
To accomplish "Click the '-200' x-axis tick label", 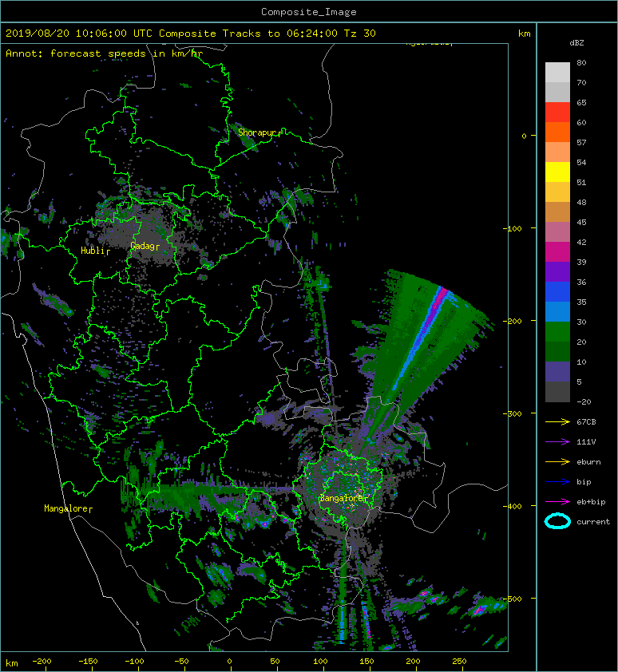I will click(x=42, y=662).
